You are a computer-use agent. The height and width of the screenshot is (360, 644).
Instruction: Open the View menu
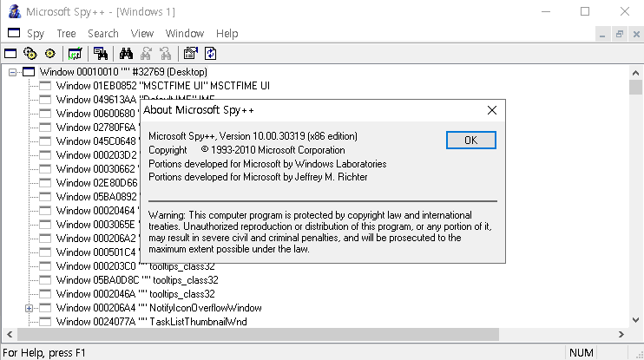[x=142, y=33]
